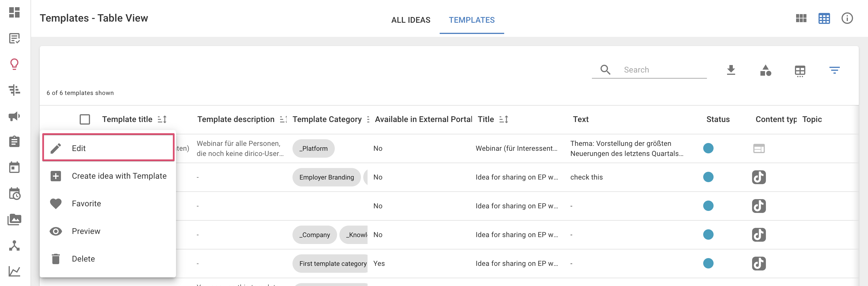Click 'Webinar für alle Personen' description cell
868x286 pixels.
point(240,148)
